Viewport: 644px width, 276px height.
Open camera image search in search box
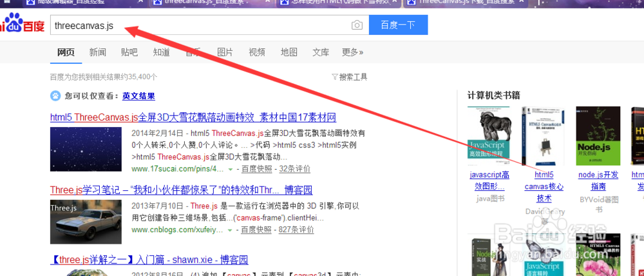click(x=357, y=25)
